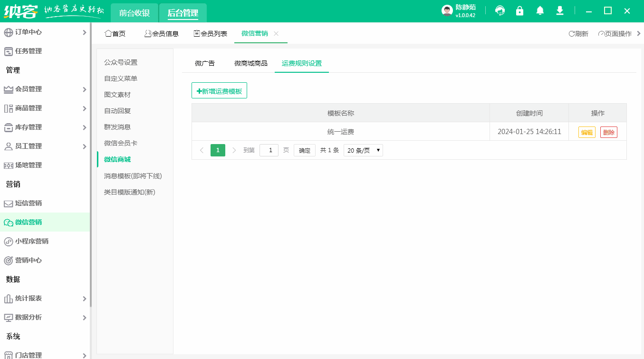Open the 20 条/页 page size dropdown
The image size is (644, 359).
click(x=363, y=150)
